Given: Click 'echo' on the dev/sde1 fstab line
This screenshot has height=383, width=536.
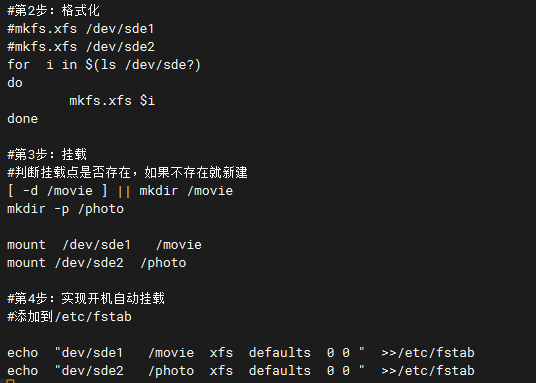Looking at the screenshot, I should [x=23, y=353].
